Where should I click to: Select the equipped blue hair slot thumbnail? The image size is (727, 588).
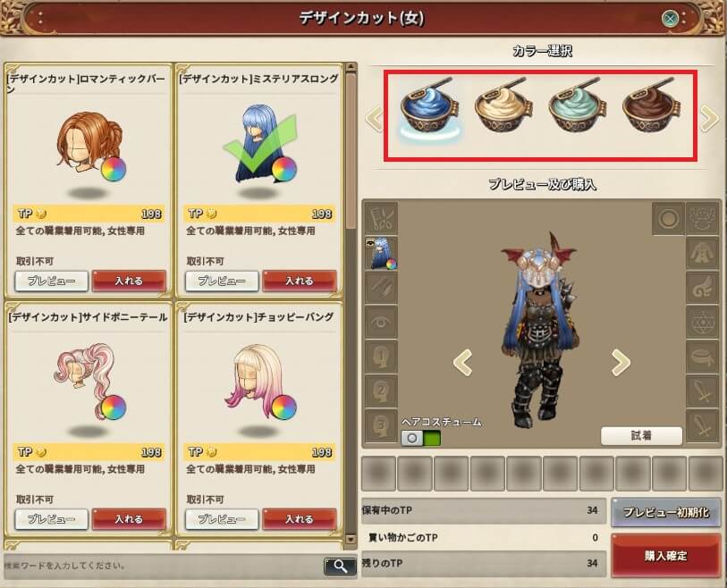coord(381,253)
